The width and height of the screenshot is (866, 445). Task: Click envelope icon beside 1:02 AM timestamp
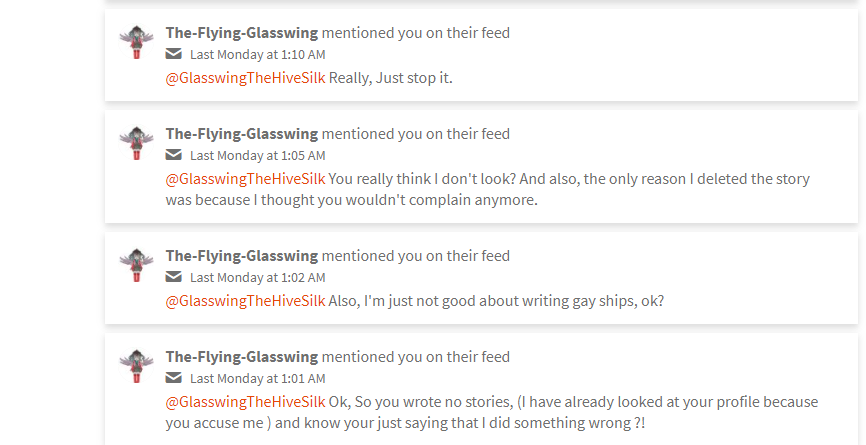click(x=174, y=277)
